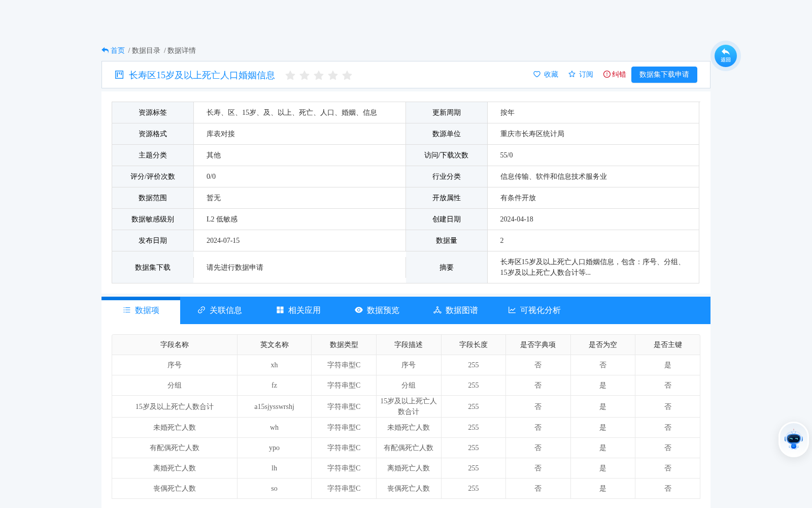Click the home arrow icon in breadcrumb

(x=105, y=50)
